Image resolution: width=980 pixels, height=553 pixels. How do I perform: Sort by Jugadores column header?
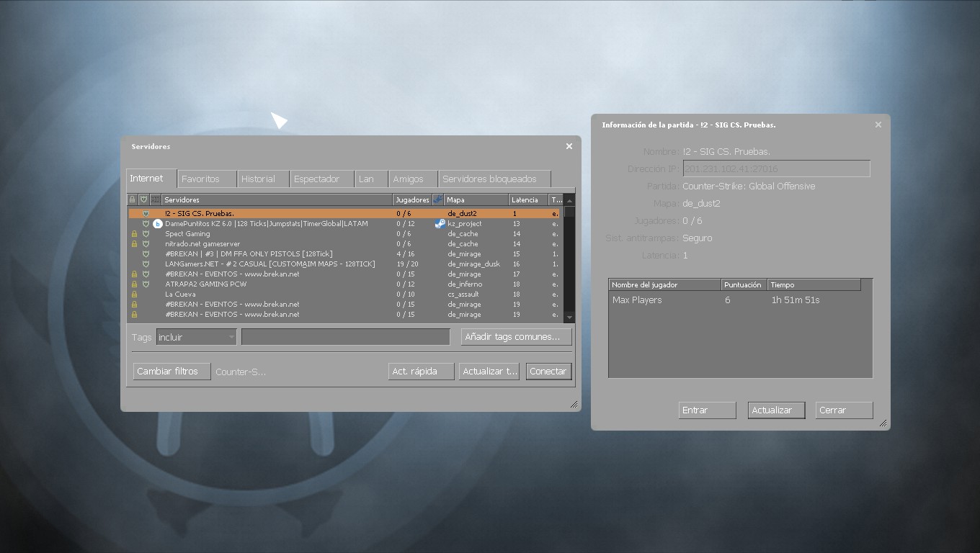tap(412, 199)
